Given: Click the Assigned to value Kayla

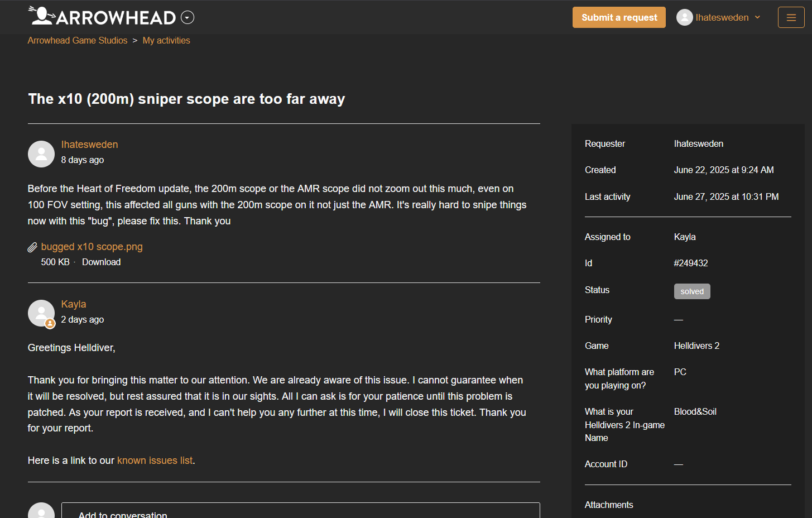Looking at the screenshot, I should pyautogui.click(x=685, y=237).
